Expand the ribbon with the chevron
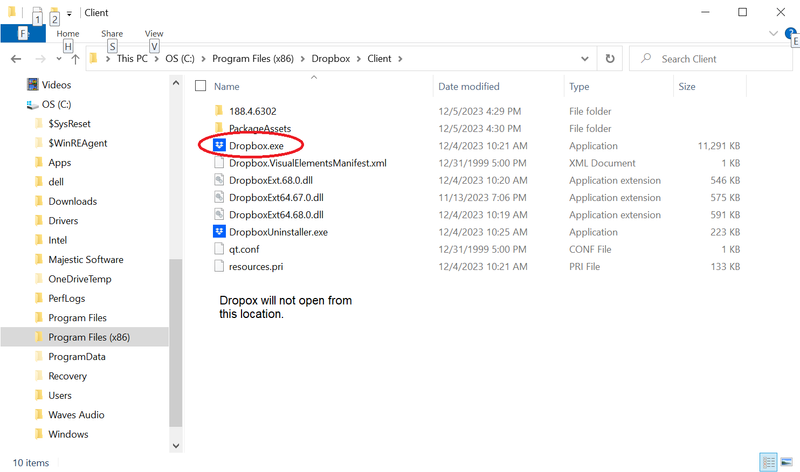Viewport: 800px width, 472px height. 773,33
